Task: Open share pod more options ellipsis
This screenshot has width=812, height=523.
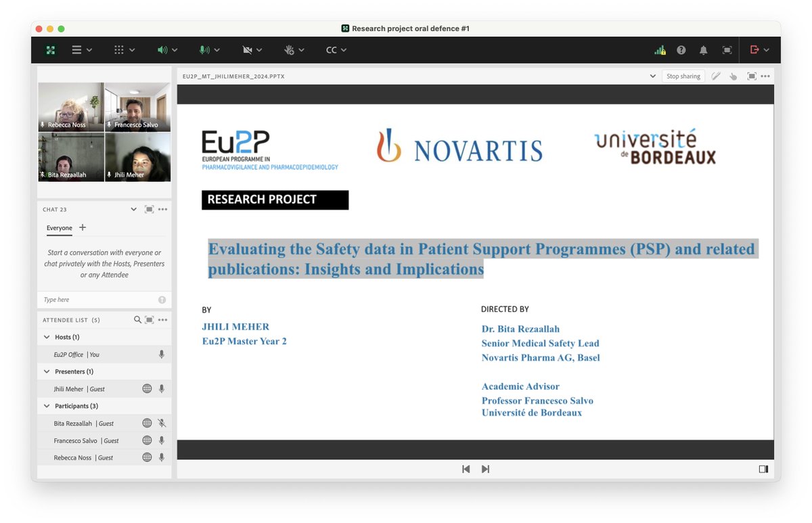Action: pyautogui.click(x=765, y=76)
